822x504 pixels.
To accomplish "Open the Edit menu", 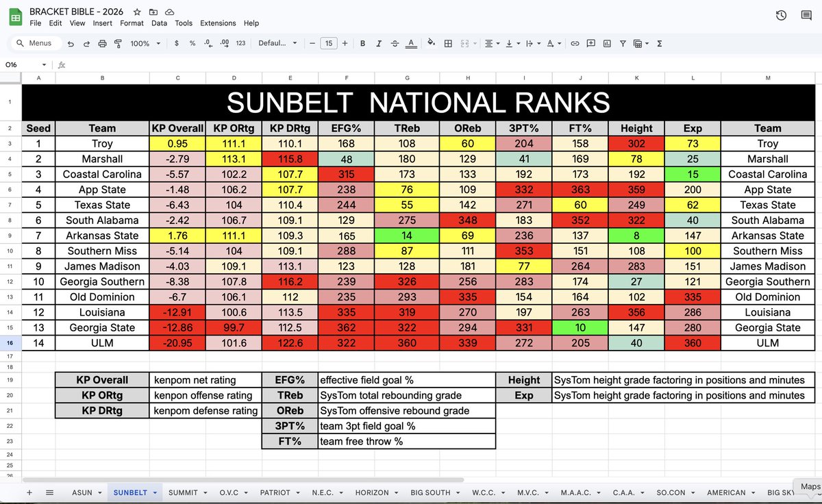I will (x=55, y=23).
